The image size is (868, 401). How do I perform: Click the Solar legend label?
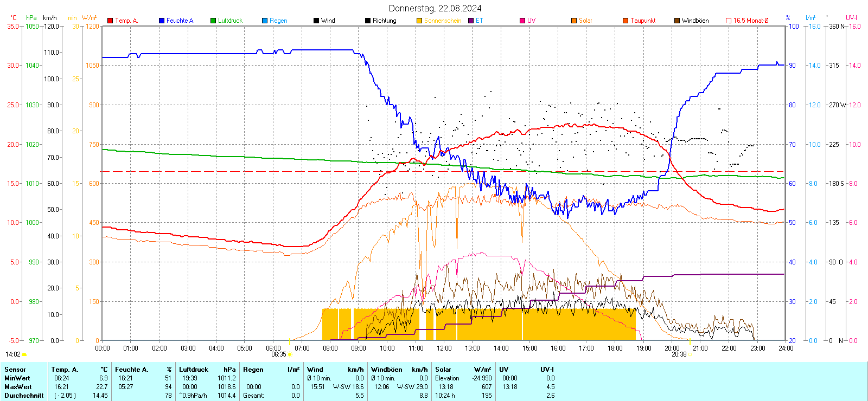[x=585, y=21]
